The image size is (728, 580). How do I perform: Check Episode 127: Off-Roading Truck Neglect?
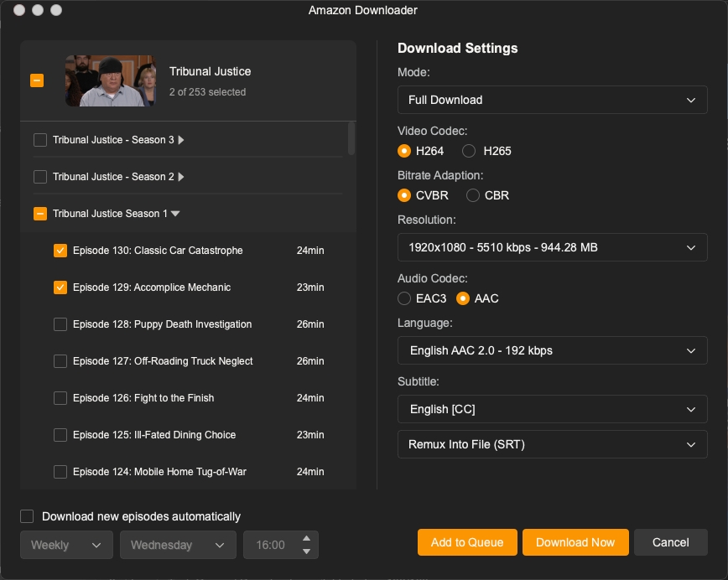click(60, 361)
